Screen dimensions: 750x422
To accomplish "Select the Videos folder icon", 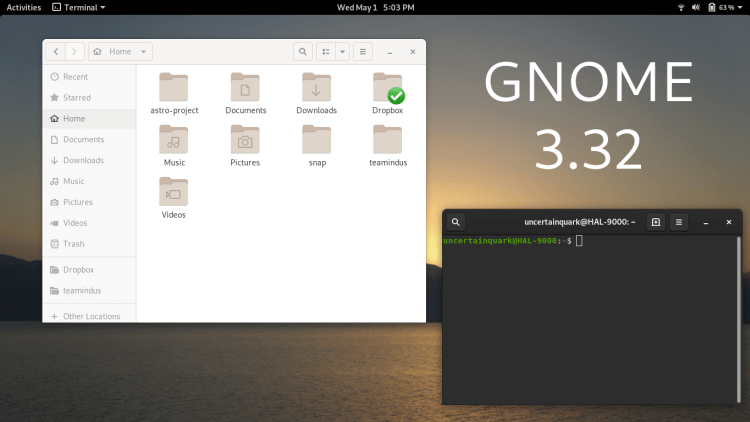I will (x=174, y=192).
